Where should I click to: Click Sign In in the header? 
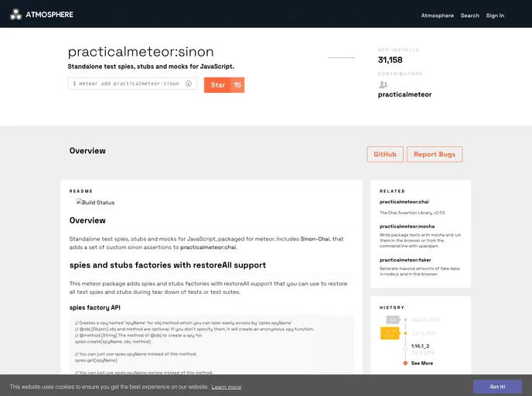point(495,15)
